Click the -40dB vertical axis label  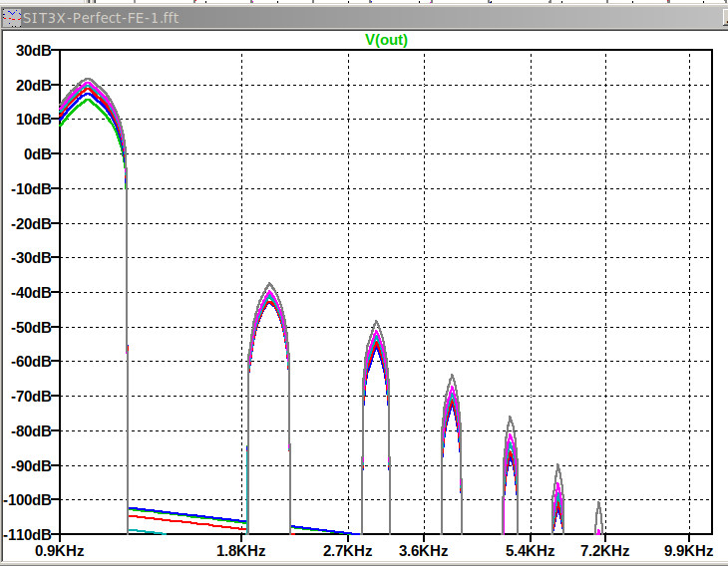pyautogui.click(x=31, y=293)
